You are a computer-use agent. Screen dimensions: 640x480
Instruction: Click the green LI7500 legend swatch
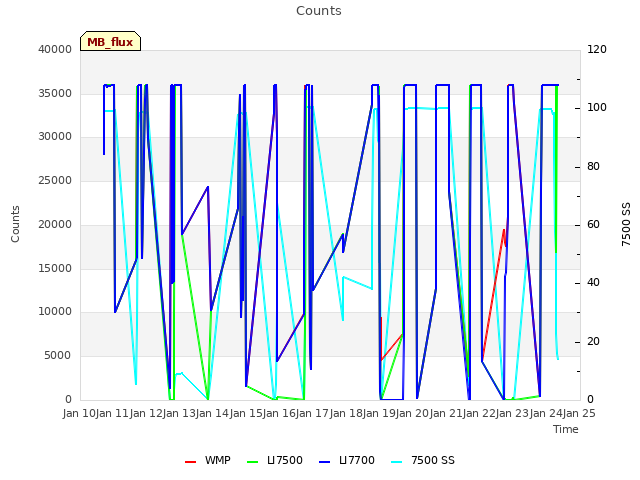point(253,462)
